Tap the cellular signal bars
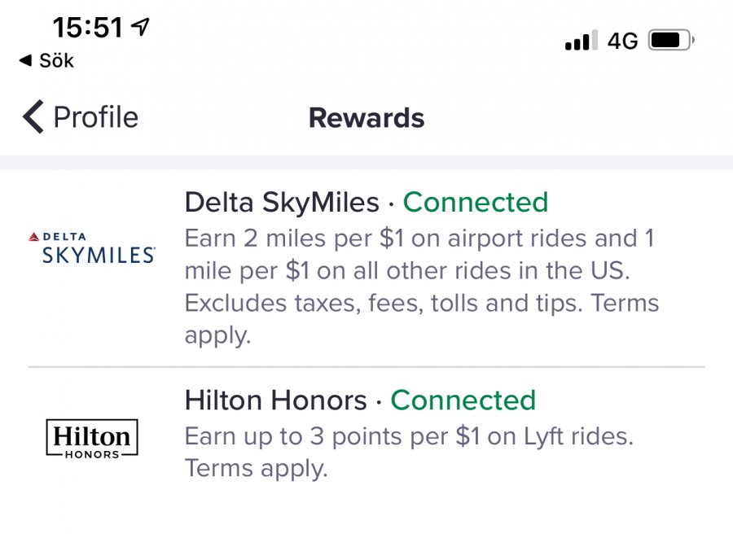This screenshot has height=560, width=733. 582,40
